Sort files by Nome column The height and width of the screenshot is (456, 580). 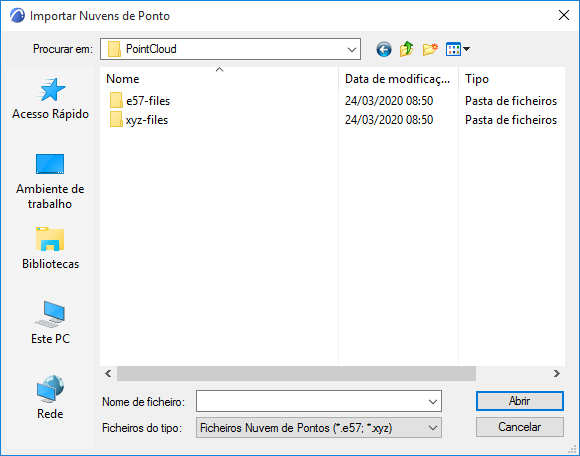point(219,79)
